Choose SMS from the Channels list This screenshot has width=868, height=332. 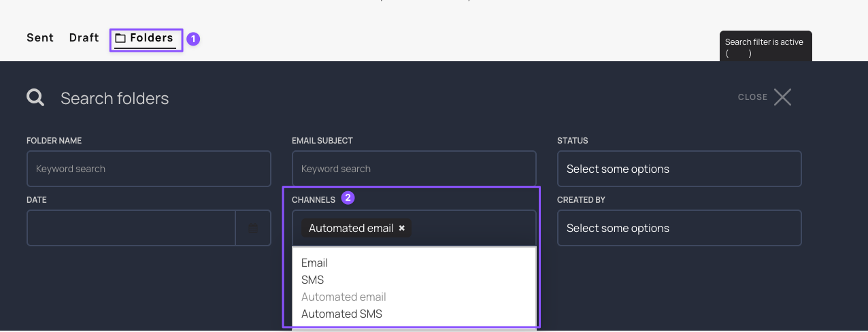tap(312, 280)
